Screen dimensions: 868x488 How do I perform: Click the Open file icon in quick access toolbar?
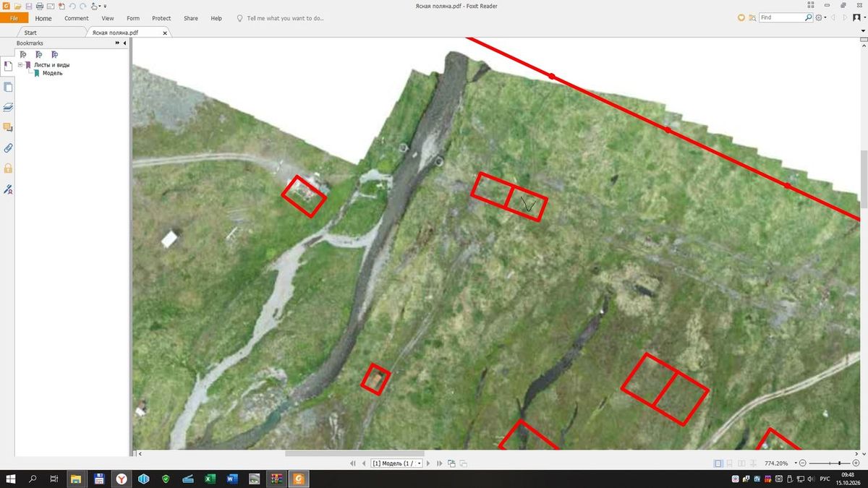click(x=17, y=6)
